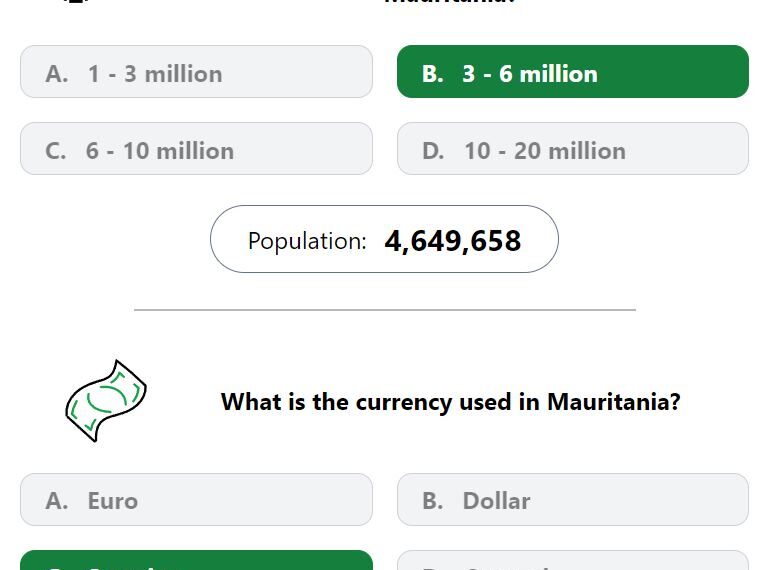Image resolution: width=770 pixels, height=570 pixels.
Task: Click the 'D.' letter on the 10 - 20 million option
Action: [433, 151]
